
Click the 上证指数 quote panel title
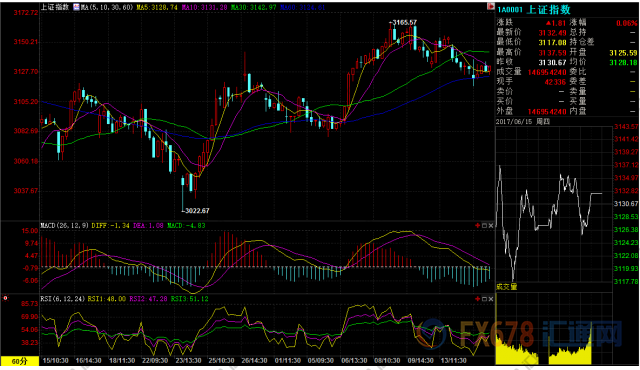(x=548, y=9)
